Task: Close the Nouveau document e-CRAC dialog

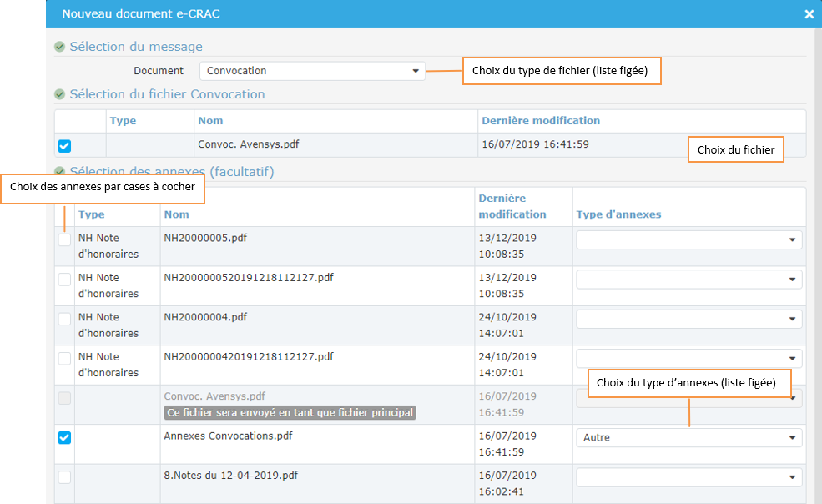Action: [809, 14]
